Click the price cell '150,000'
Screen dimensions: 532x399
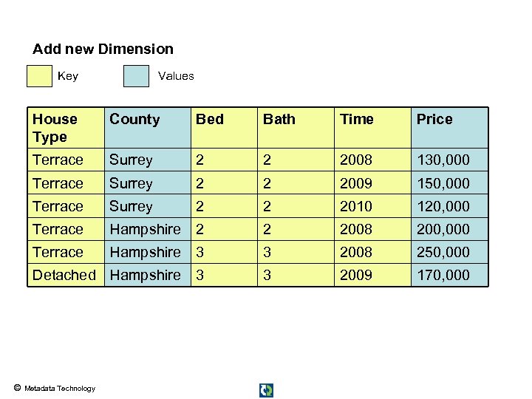(449, 183)
